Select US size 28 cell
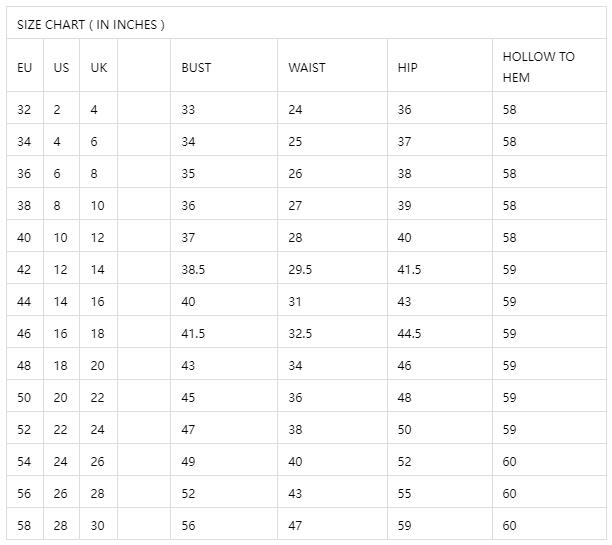This screenshot has height=545, width=612. 60,525
